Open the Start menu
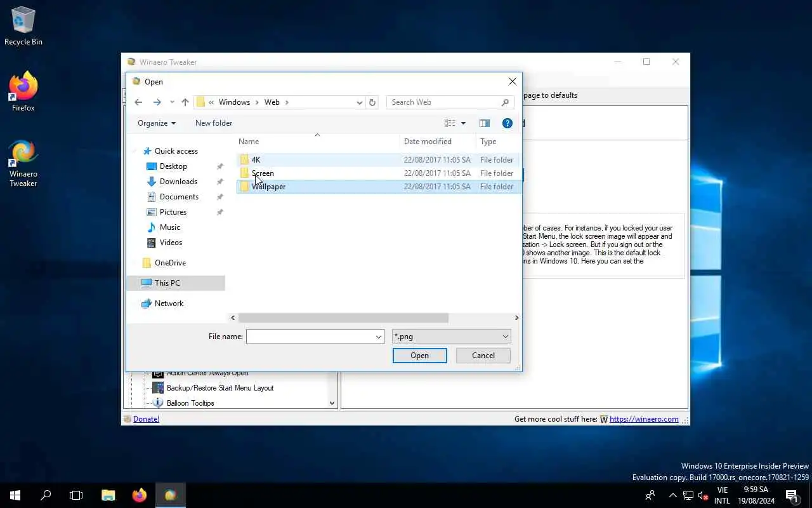 15,495
